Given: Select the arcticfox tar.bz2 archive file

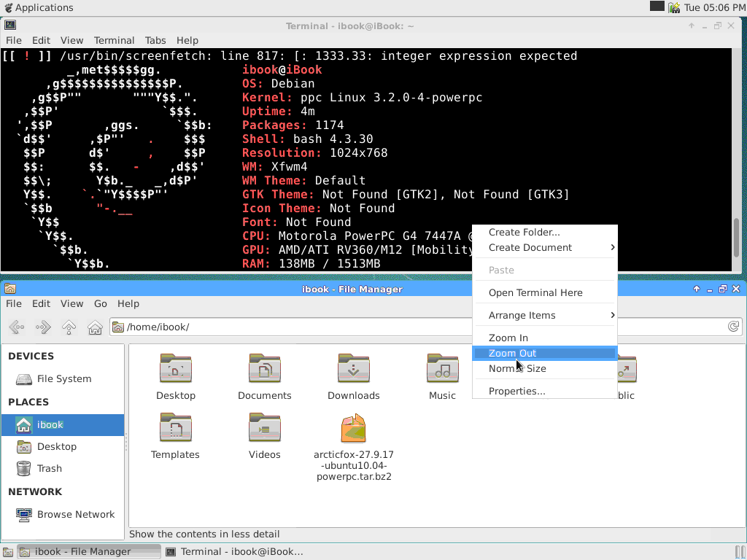Looking at the screenshot, I should (353, 429).
